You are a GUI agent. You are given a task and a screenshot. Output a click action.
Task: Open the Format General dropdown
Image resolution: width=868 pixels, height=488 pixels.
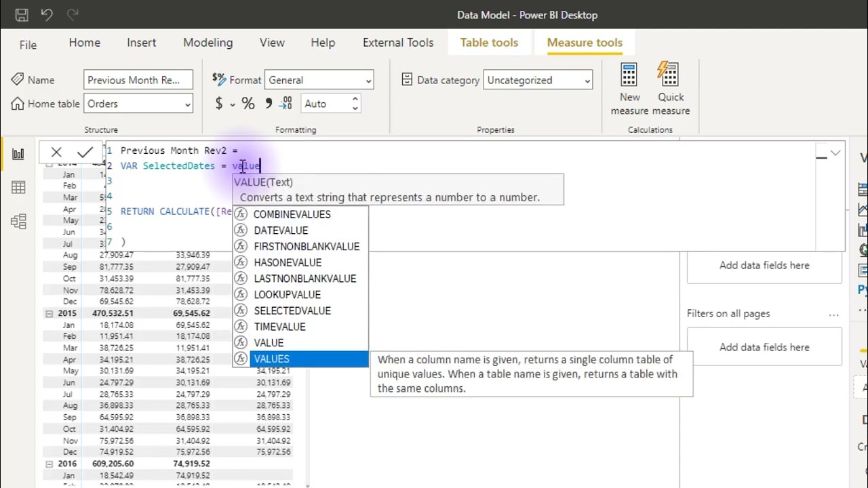[319, 80]
